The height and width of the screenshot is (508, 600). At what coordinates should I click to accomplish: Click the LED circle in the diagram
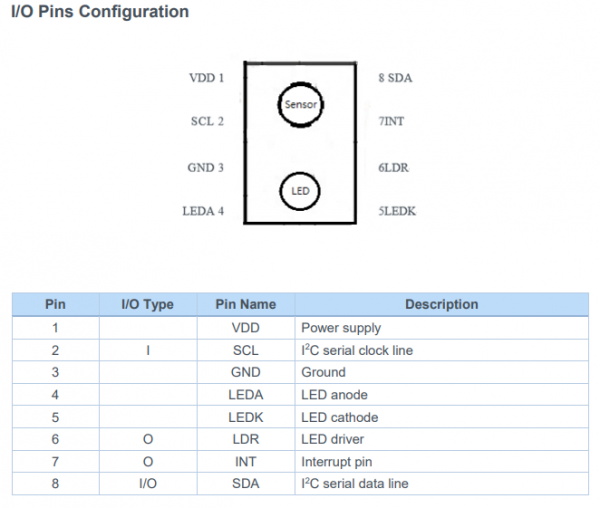point(301,190)
